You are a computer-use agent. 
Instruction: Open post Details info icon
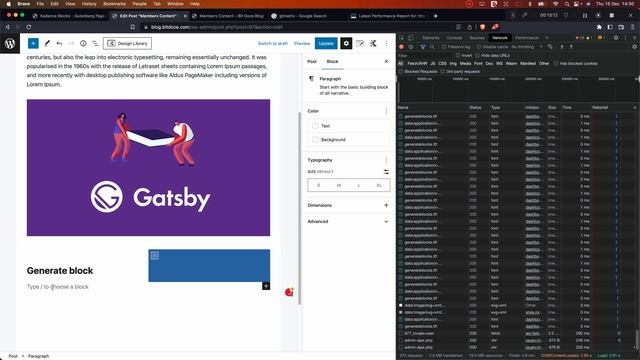[x=83, y=43]
